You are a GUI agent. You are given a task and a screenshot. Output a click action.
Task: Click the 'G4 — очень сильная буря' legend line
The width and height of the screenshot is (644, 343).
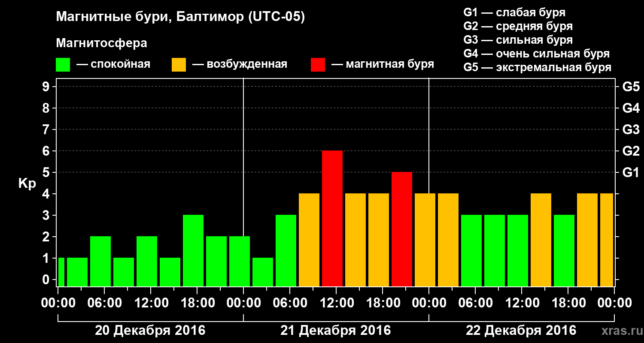click(x=537, y=54)
